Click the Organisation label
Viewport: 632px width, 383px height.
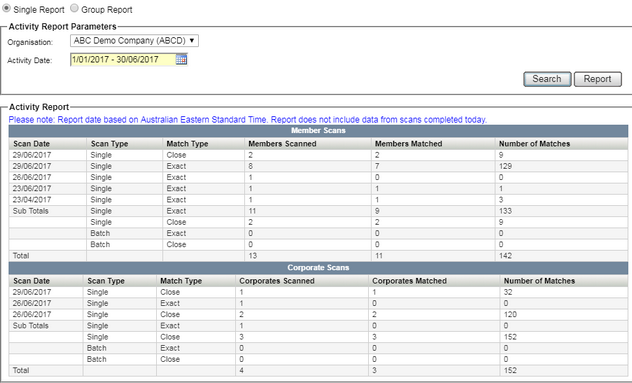point(30,42)
